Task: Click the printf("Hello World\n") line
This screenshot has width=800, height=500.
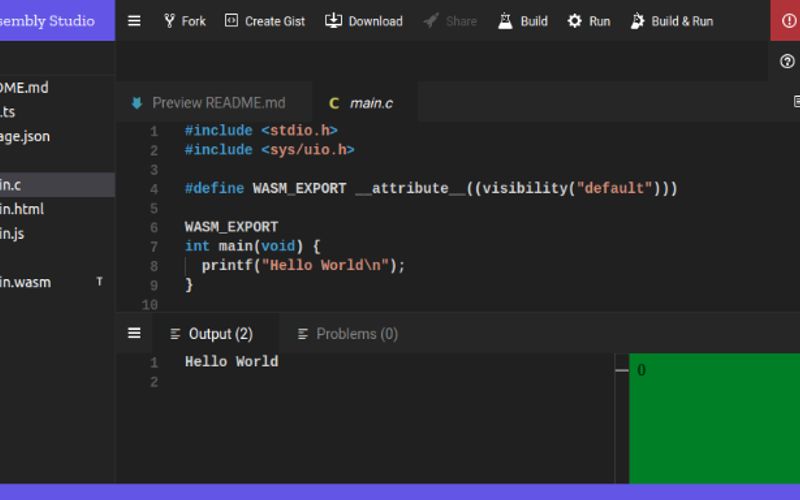Action: [303, 265]
